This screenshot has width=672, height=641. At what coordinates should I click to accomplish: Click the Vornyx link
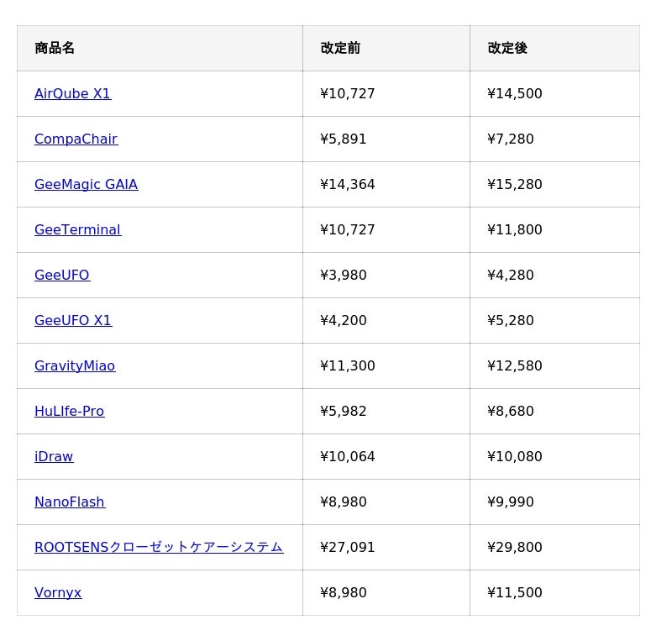(58, 592)
